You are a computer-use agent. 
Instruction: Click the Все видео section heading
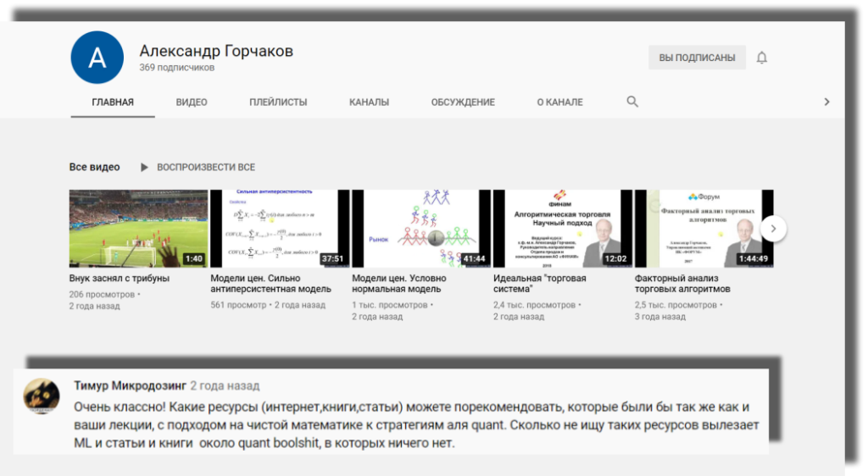tap(94, 168)
